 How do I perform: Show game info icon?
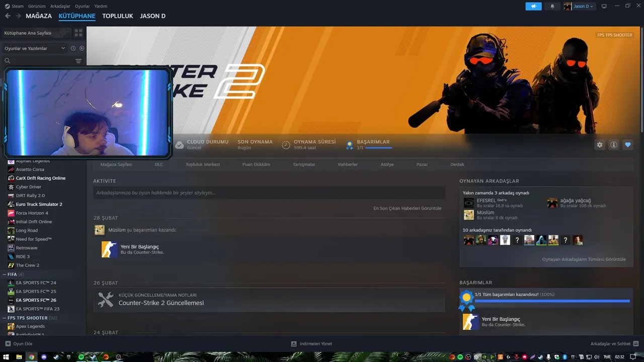click(614, 145)
